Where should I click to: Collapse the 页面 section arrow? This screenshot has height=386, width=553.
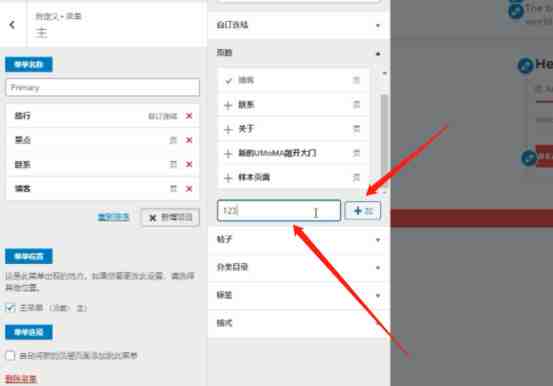[x=378, y=53]
